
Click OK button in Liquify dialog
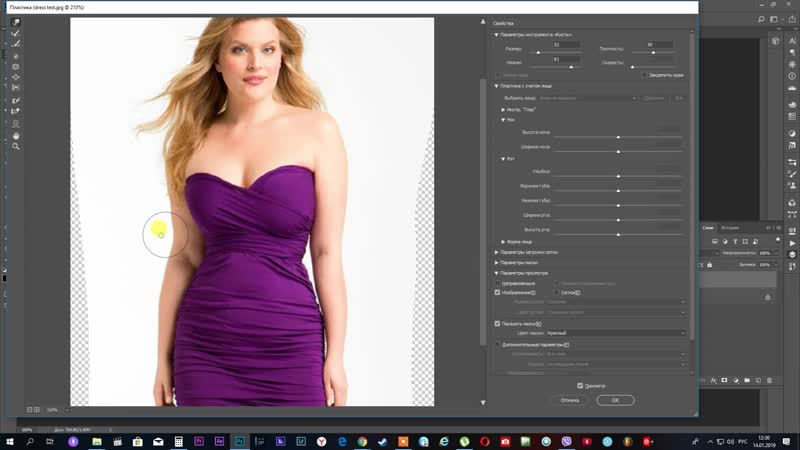615,401
